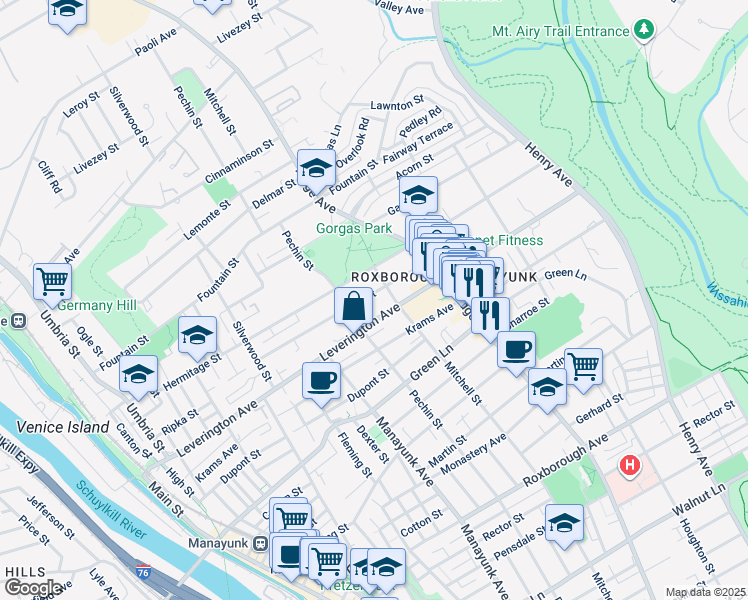Click the Gorgas Park label

coord(354,228)
